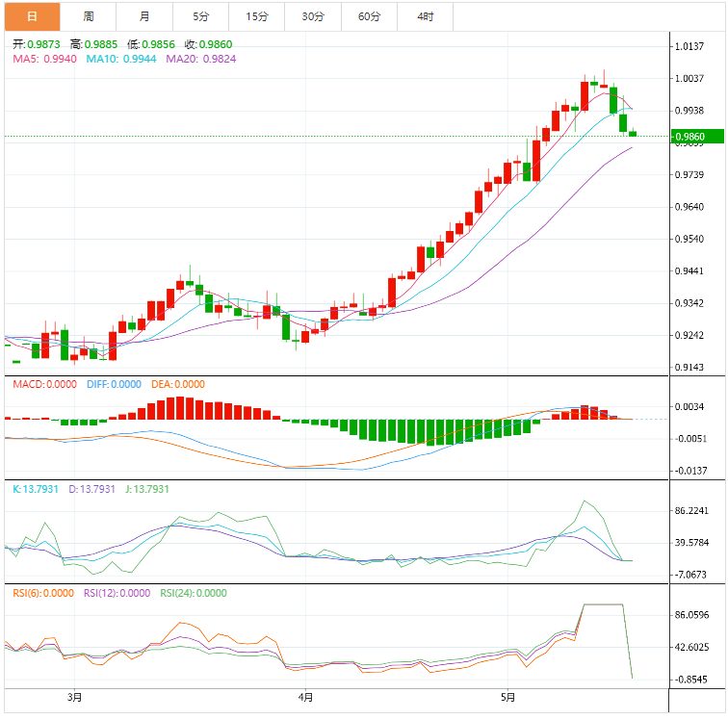Choose the 60分 timeframe tab
This screenshot has height=719, width=728.
coord(369,16)
